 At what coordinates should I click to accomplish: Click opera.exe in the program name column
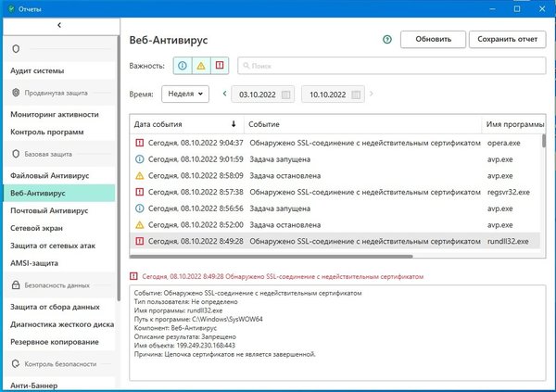[x=503, y=143]
